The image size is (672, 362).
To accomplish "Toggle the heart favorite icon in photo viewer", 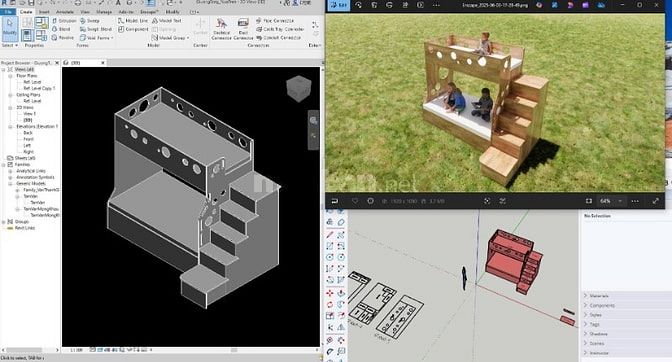I will coord(355,201).
